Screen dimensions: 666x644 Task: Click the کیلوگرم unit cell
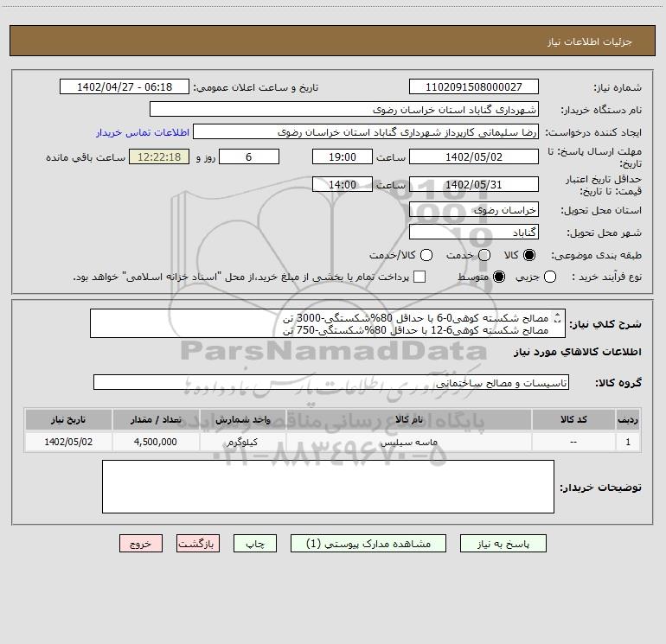point(242,442)
